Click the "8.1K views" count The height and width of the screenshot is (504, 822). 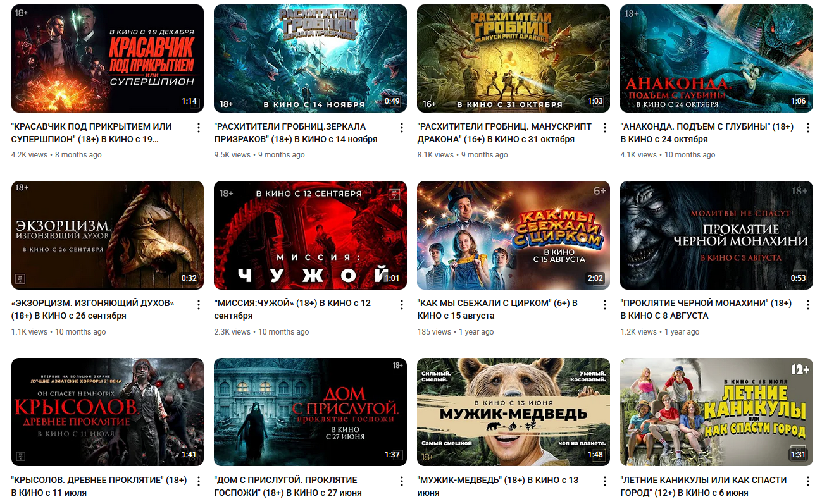coord(435,155)
